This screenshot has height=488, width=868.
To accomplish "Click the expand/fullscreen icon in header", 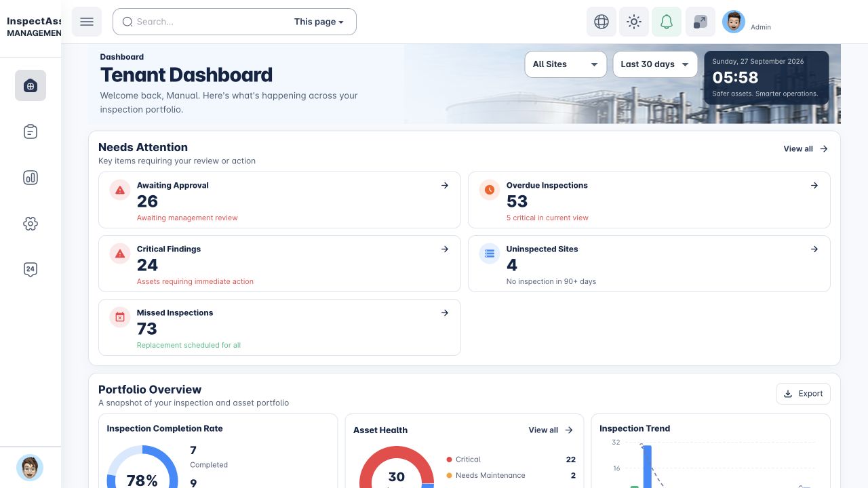I will [701, 22].
